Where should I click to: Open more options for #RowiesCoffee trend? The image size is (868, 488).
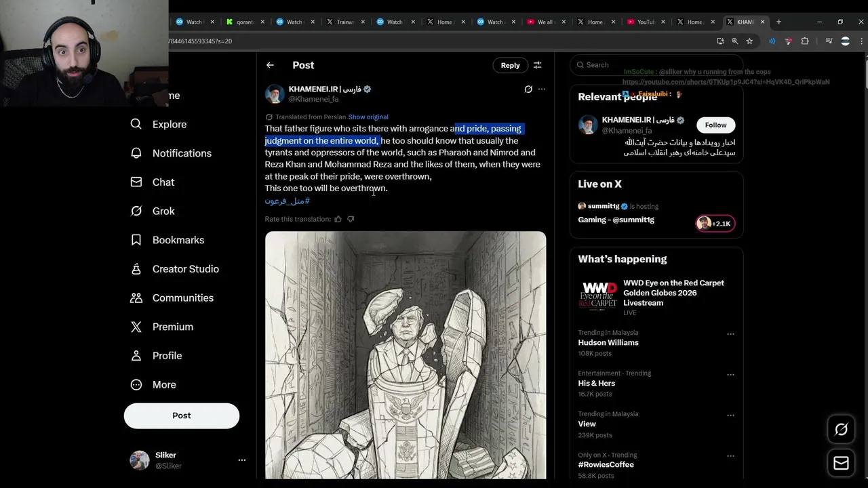730,455
